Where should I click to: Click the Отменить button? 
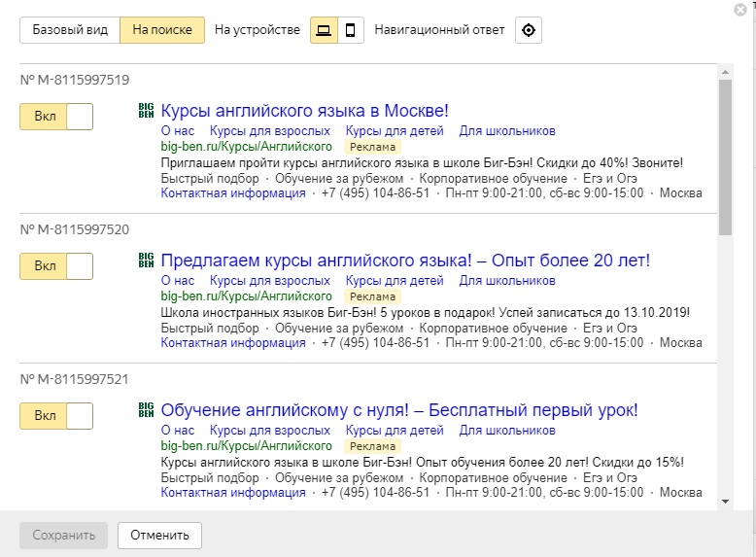[159, 536]
